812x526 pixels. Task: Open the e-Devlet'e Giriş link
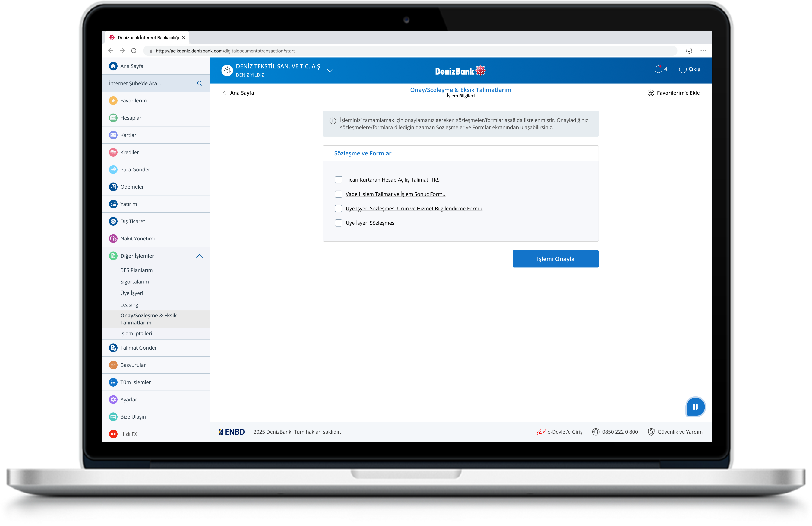coord(565,432)
